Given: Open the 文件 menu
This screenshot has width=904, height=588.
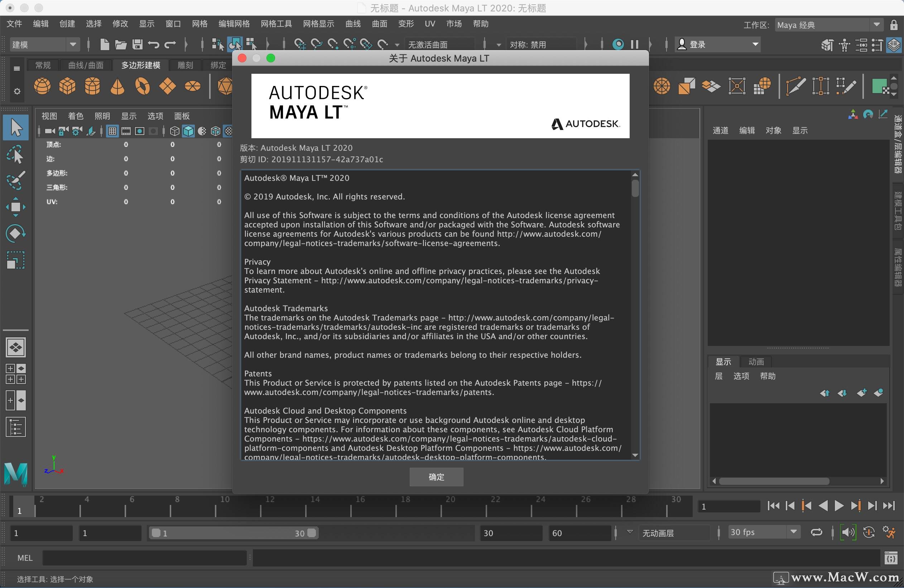Looking at the screenshot, I should point(14,24).
